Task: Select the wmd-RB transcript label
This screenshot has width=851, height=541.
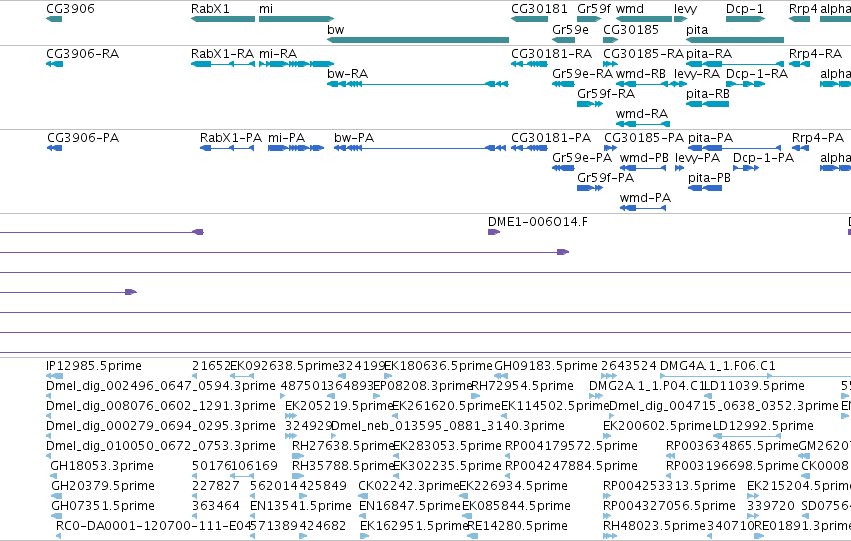Action: pos(640,73)
